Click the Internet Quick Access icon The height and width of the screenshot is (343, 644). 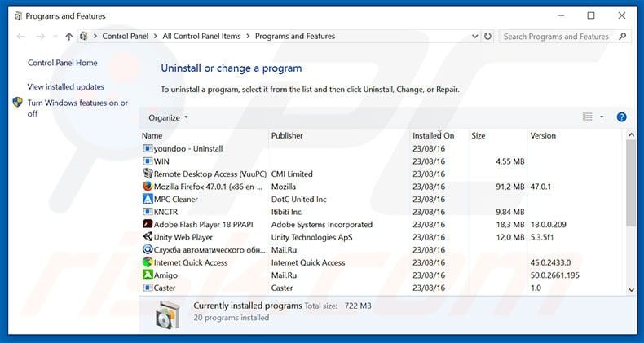148,262
